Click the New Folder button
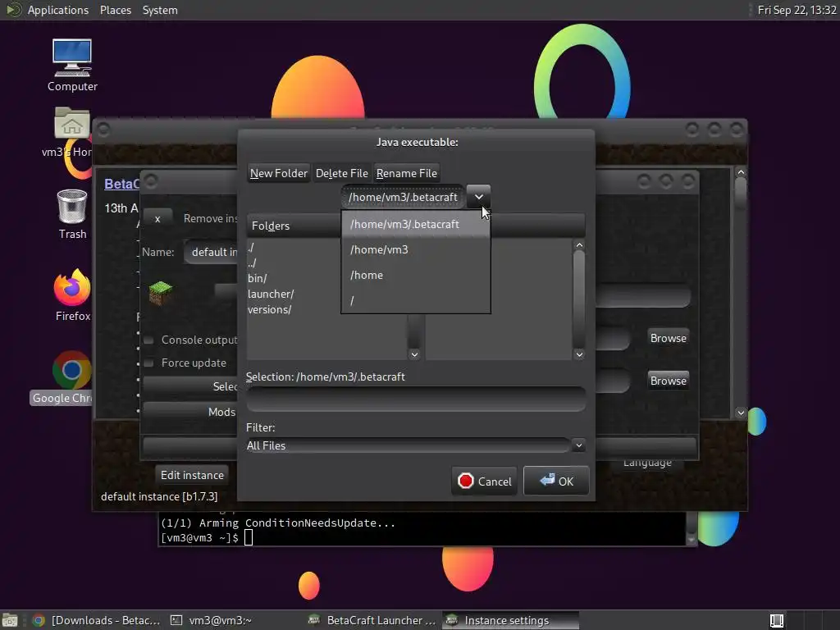Image resolution: width=840 pixels, height=630 pixels. tap(279, 173)
